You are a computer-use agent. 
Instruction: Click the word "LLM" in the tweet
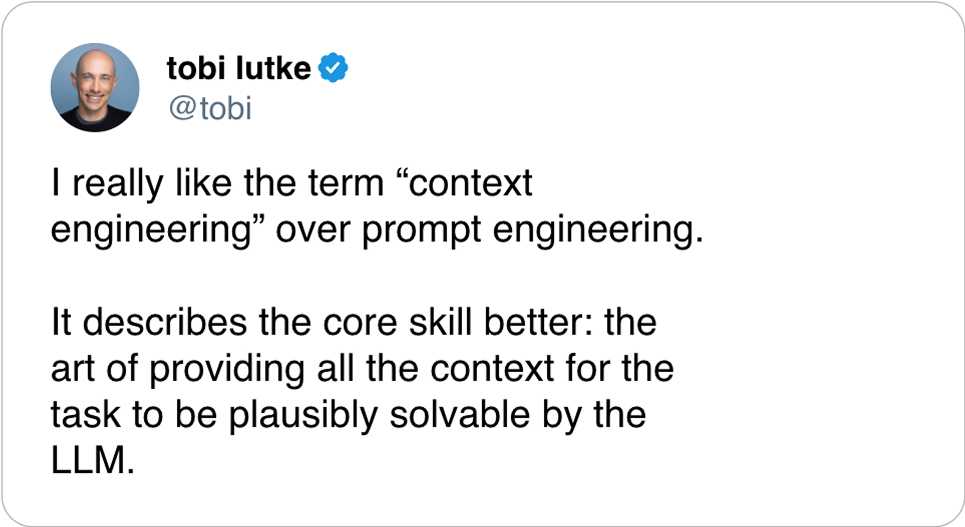[x=90, y=462]
